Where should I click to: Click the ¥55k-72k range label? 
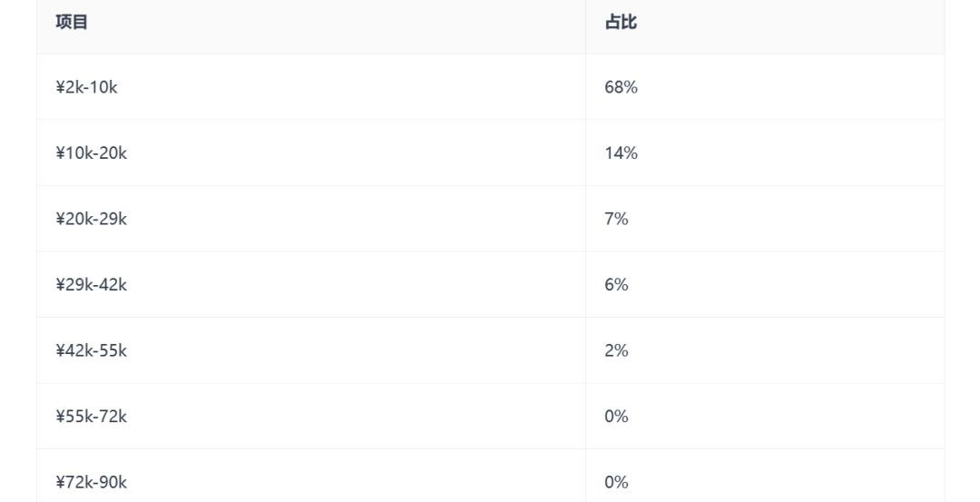[x=92, y=417]
